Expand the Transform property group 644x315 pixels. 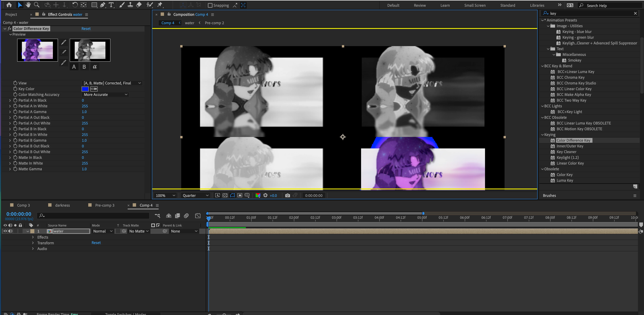[33, 243]
